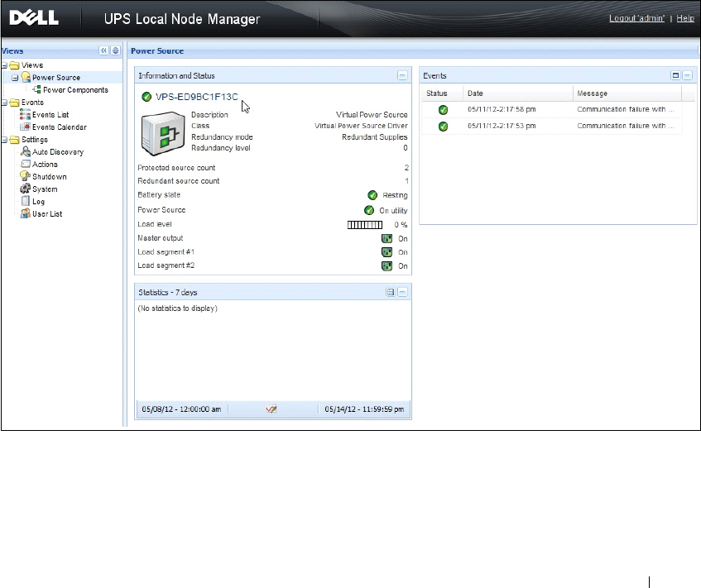Open the Events Calendar view
701x588 pixels.
[x=58, y=127]
